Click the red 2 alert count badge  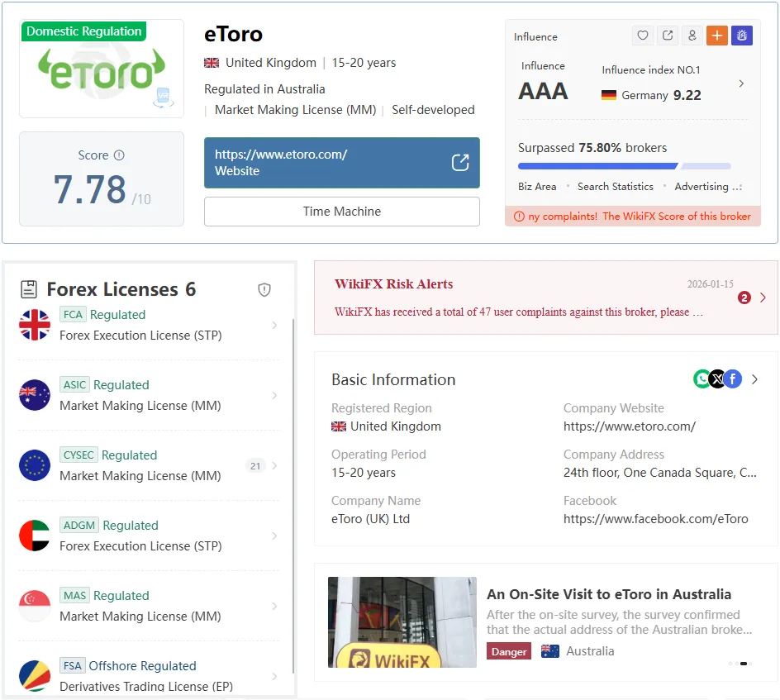(744, 298)
